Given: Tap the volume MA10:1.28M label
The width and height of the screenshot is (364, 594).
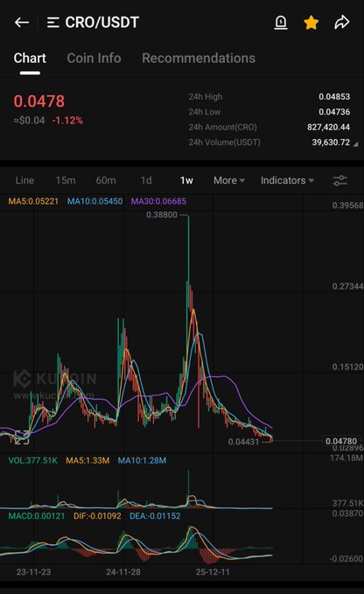Looking at the screenshot, I should click(x=142, y=460).
